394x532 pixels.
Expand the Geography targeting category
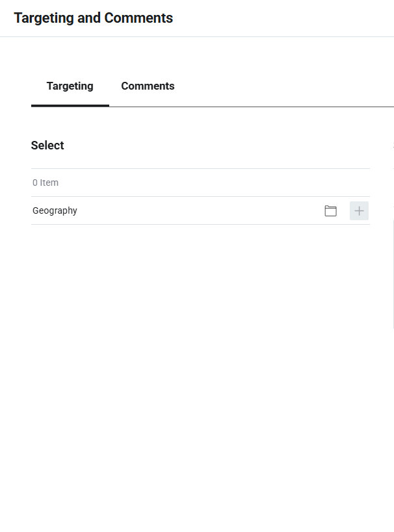coord(331,211)
